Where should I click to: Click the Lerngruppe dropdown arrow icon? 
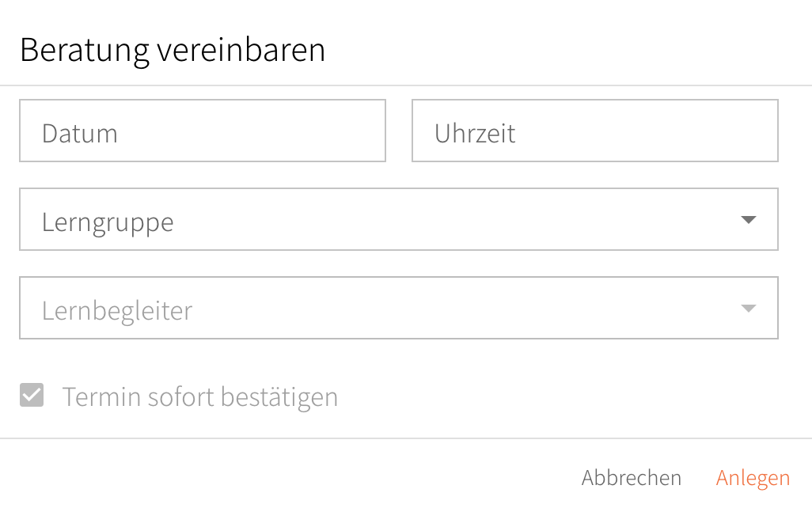[749, 220]
